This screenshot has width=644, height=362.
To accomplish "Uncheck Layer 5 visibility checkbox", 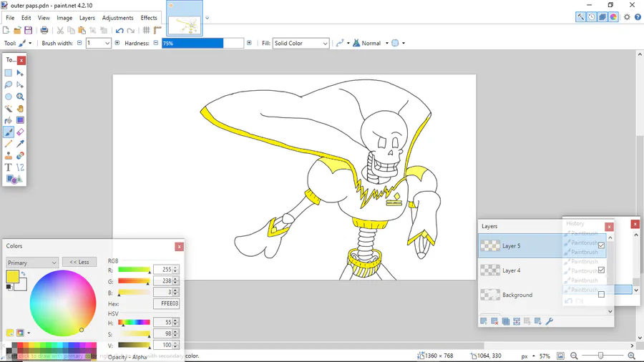I will pyautogui.click(x=601, y=245).
